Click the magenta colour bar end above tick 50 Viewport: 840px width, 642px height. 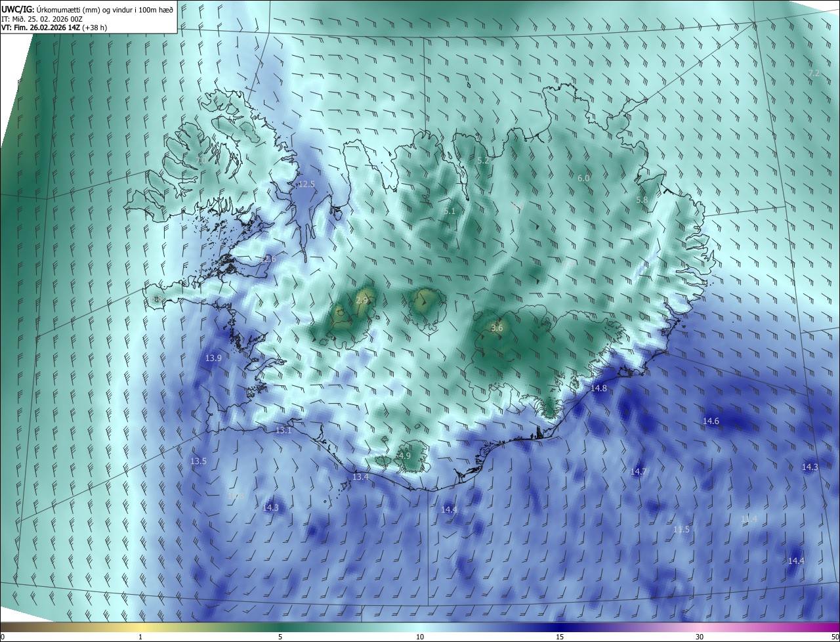tap(833, 627)
